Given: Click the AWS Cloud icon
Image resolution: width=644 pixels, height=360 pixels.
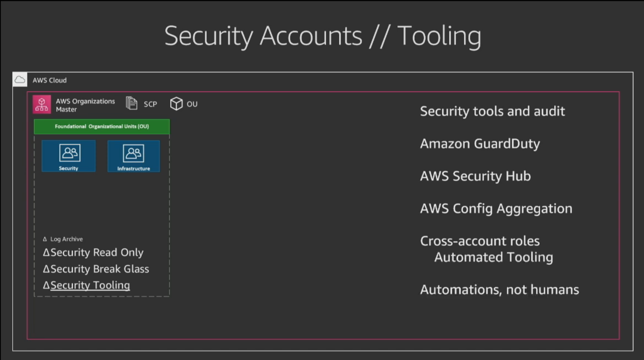Looking at the screenshot, I should coord(20,80).
